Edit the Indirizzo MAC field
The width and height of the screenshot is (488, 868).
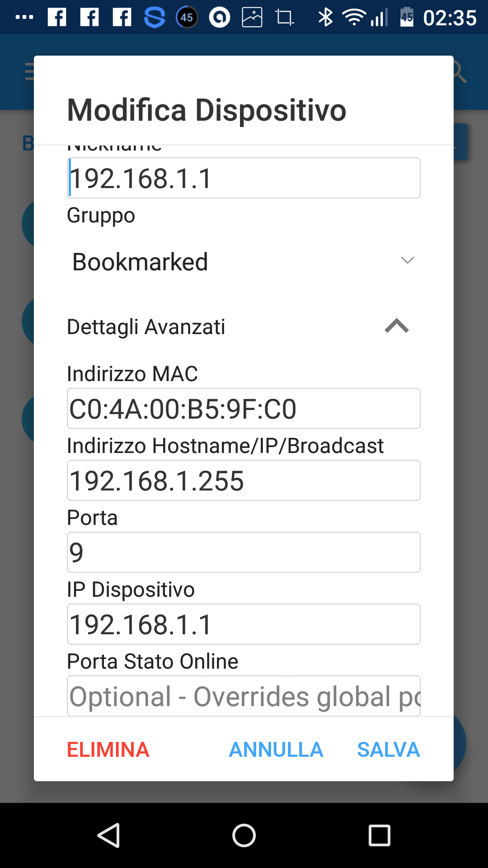(x=244, y=408)
